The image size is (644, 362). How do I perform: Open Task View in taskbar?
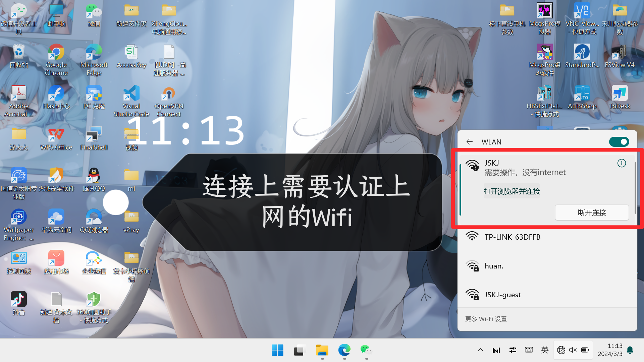300,350
